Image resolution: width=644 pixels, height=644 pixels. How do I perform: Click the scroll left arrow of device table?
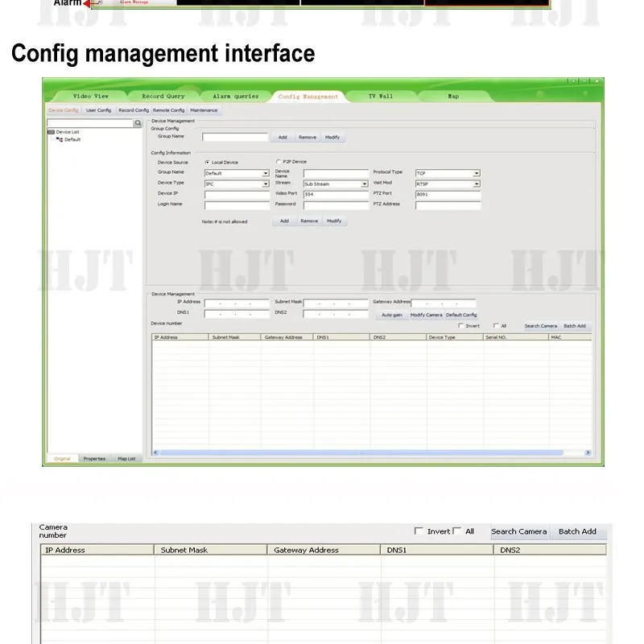[155, 452]
